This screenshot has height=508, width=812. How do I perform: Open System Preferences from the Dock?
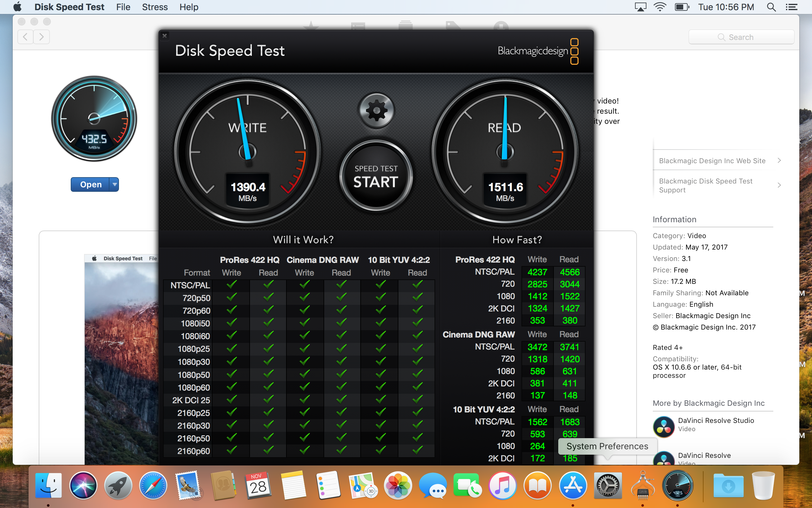[x=608, y=486]
